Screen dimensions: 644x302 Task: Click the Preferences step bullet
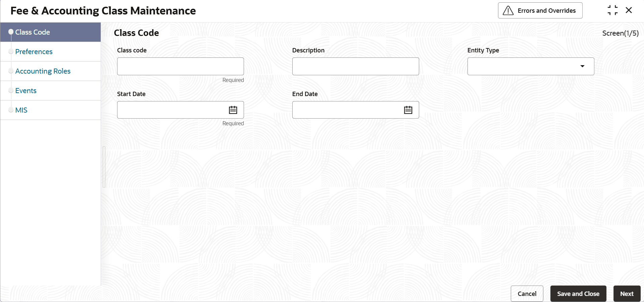[x=11, y=52]
